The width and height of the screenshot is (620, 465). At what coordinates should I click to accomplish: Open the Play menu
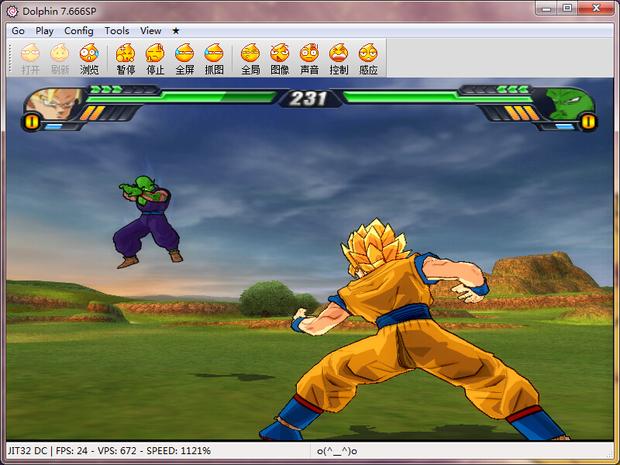[x=44, y=31]
